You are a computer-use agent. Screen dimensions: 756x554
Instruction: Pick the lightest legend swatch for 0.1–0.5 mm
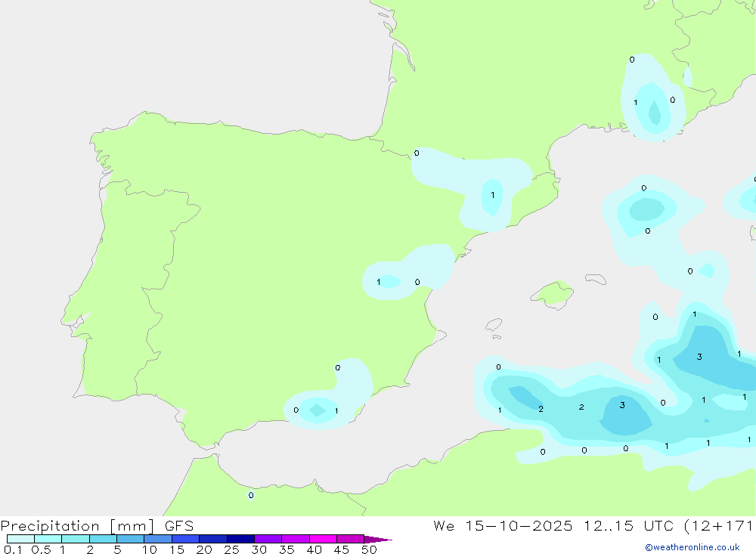pyautogui.click(x=20, y=539)
